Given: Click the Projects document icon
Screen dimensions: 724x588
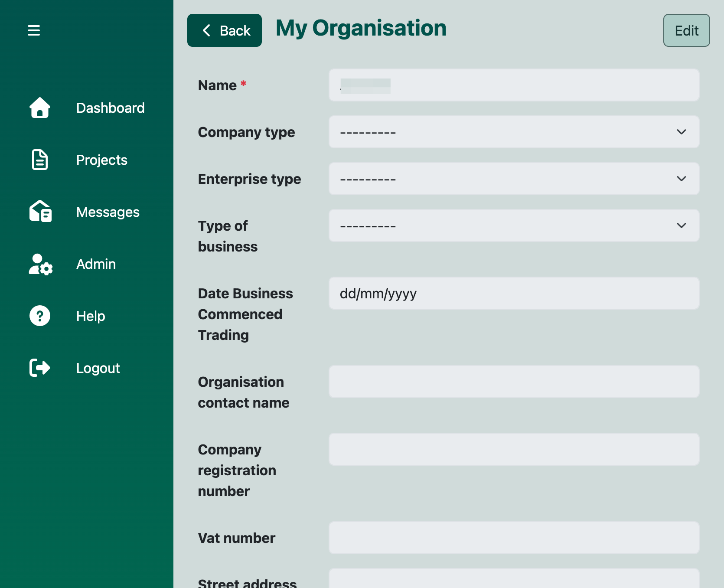Looking at the screenshot, I should coord(40,160).
